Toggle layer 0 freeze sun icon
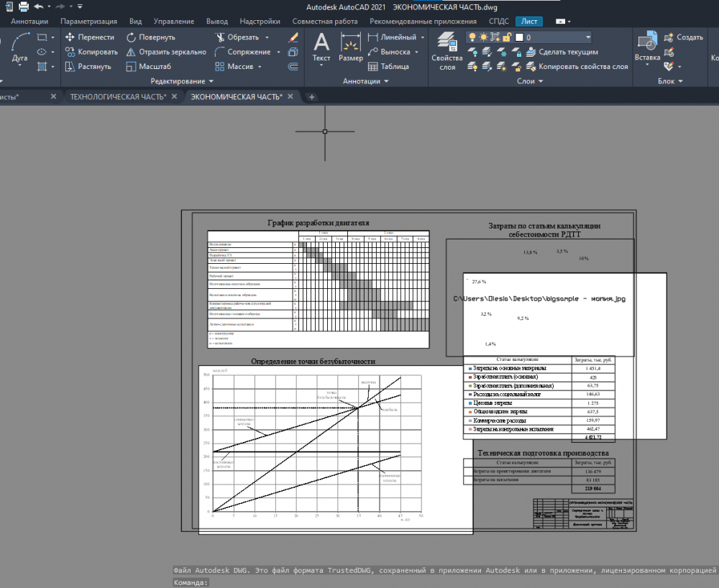This screenshot has height=588, width=719. pyautogui.click(x=483, y=37)
